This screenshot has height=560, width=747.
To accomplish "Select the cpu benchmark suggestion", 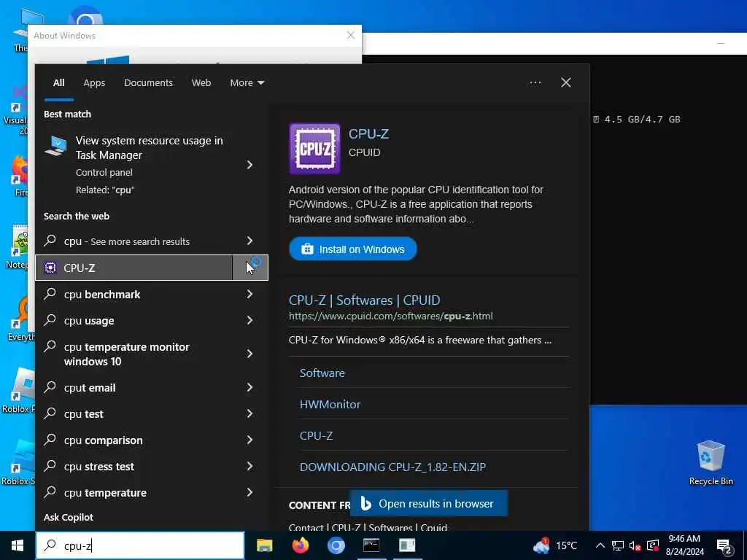I will pyautogui.click(x=134, y=295).
